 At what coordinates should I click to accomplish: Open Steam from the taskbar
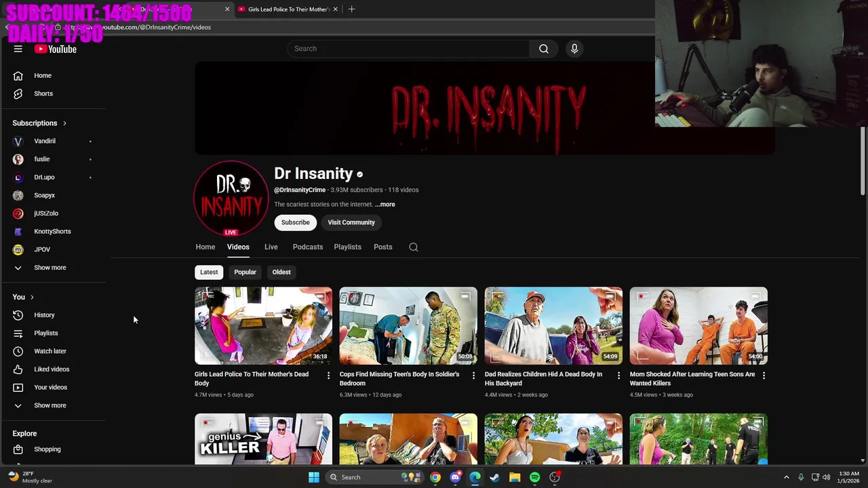[495, 477]
